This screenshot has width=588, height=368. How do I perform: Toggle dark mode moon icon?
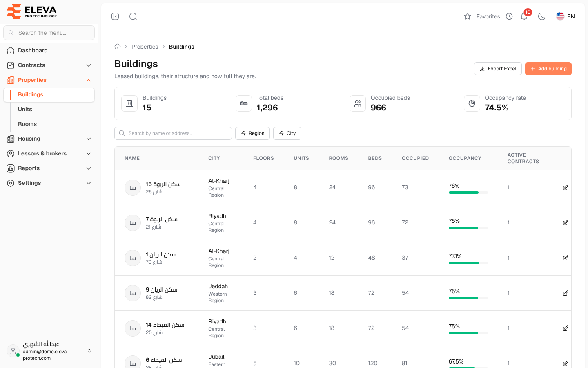click(x=542, y=16)
